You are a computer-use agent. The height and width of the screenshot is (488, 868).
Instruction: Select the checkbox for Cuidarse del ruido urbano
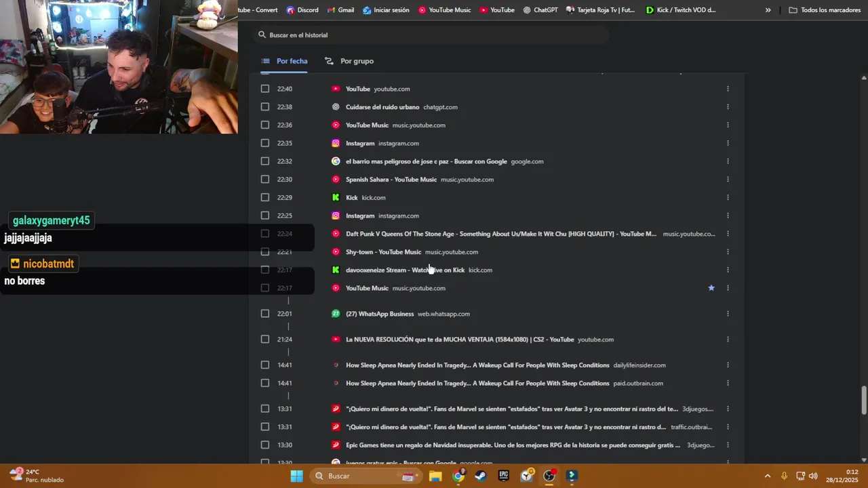point(265,107)
